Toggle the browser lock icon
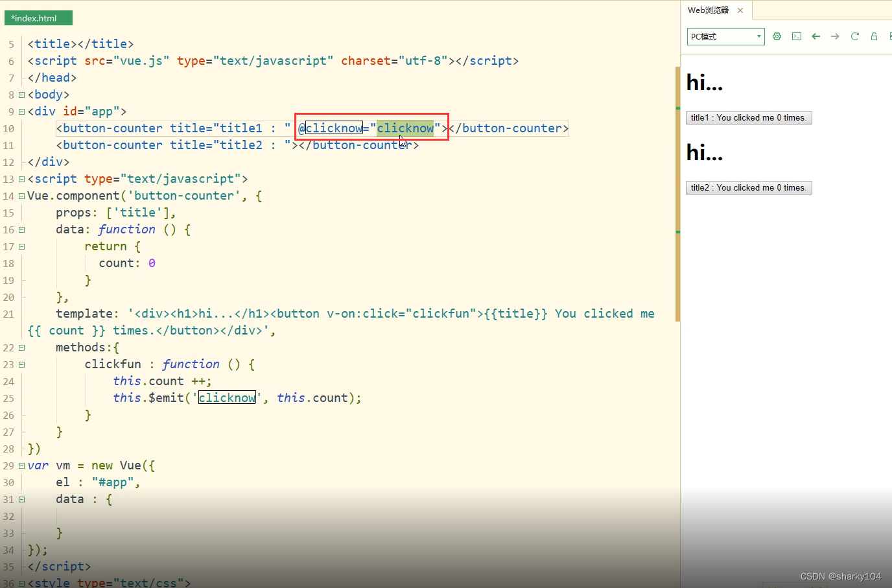 (x=874, y=36)
